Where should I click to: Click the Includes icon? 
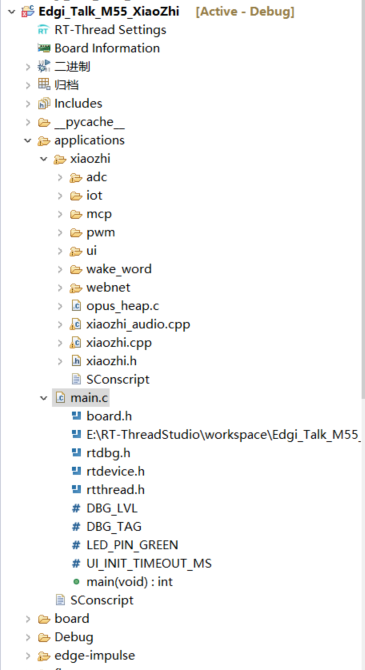(44, 103)
